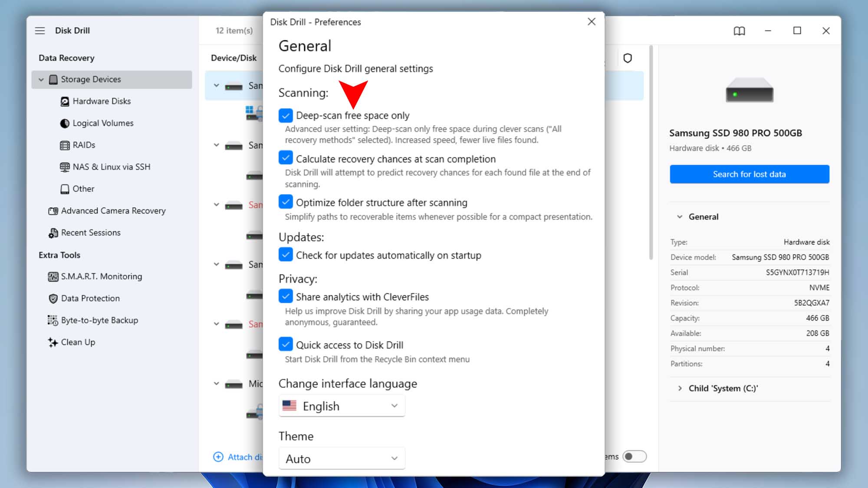Open Recent Sessions

click(x=91, y=233)
